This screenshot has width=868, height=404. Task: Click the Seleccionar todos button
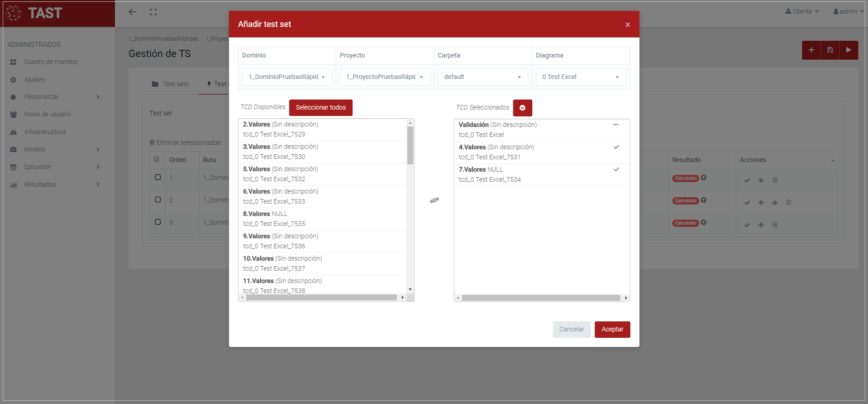320,108
